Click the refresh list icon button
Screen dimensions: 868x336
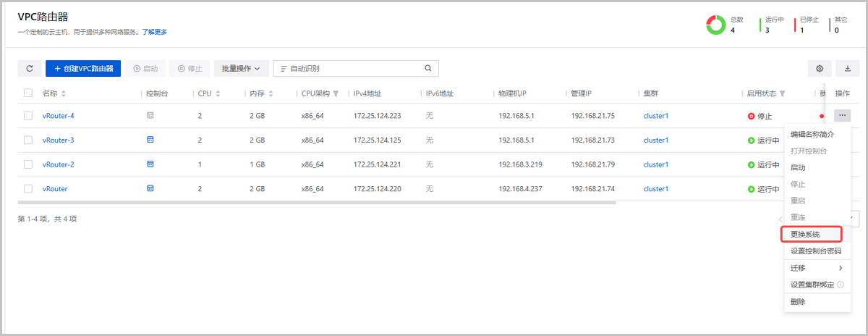(29, 68)
